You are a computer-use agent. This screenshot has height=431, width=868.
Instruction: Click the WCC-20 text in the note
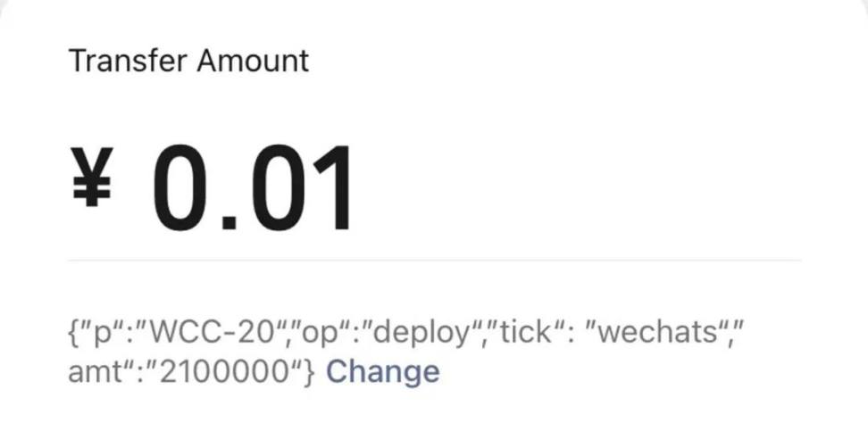click(x=213, y=332)
